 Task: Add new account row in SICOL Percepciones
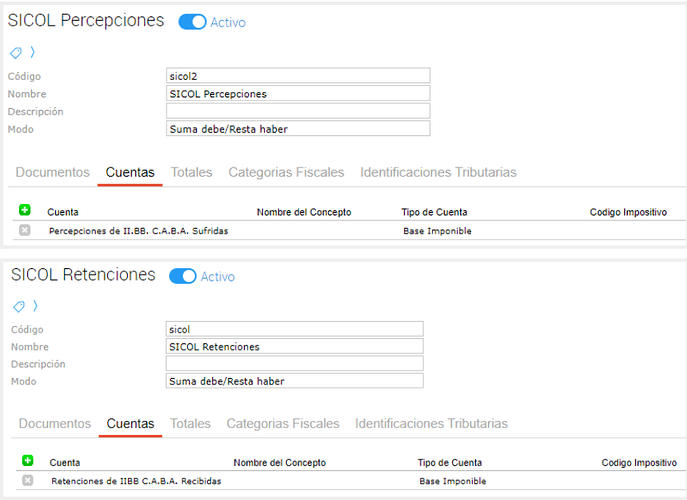pos(25,210)
